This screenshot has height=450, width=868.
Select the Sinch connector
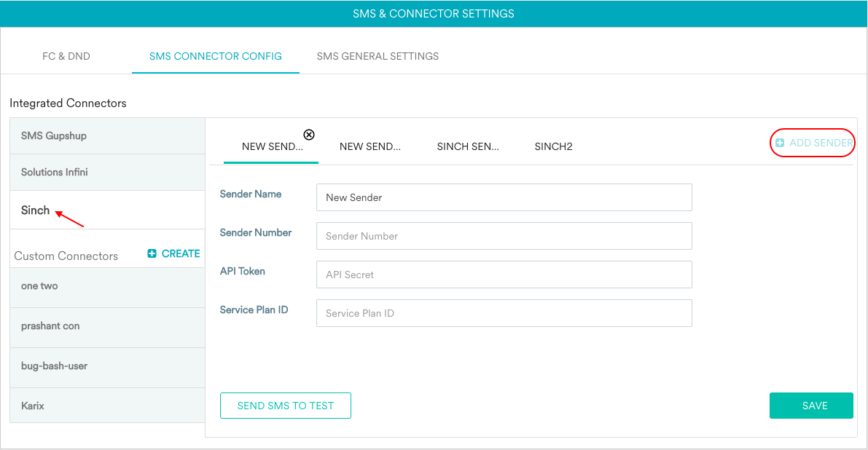point(107,210)
